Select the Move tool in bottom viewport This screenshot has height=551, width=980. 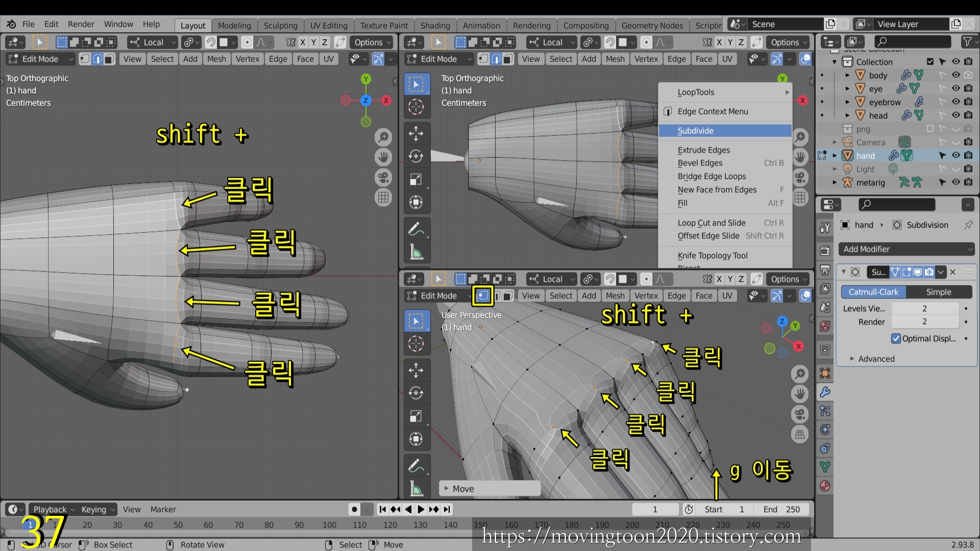(416, 370)
